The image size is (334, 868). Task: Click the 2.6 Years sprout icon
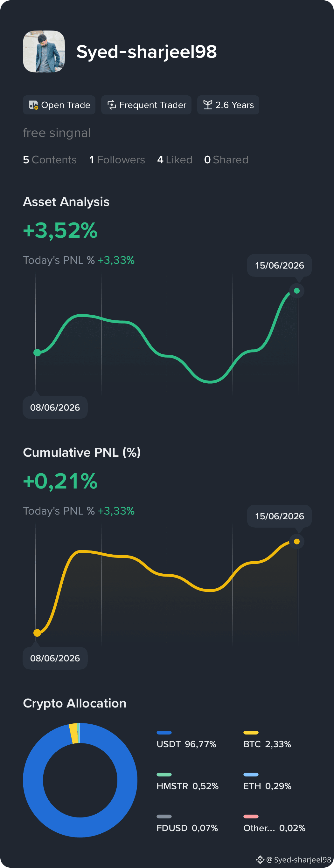coord(208,105)
